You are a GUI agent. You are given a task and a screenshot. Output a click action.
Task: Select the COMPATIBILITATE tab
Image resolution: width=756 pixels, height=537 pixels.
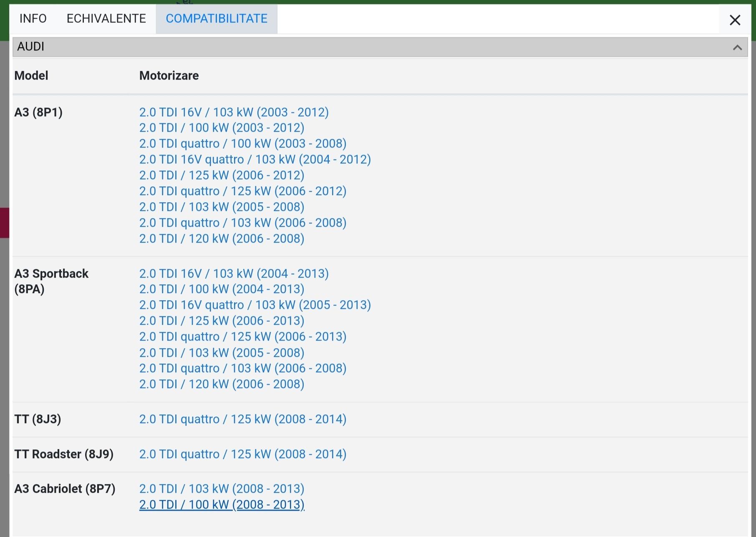coord(217,19)
